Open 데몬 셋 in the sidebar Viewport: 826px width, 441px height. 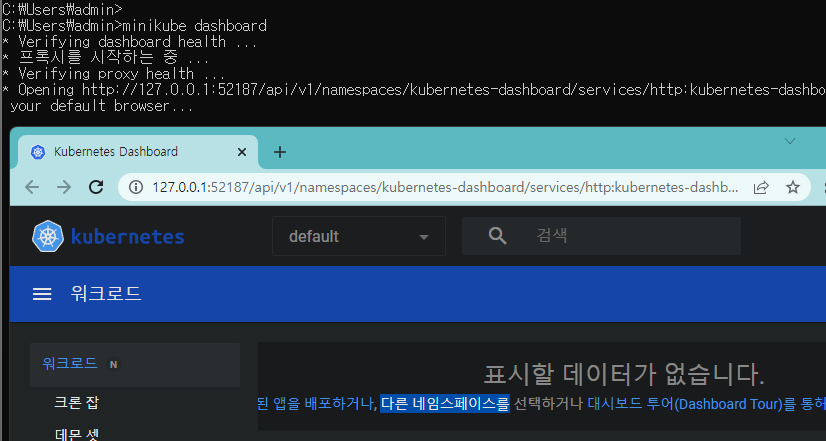[x=76, y=435]
